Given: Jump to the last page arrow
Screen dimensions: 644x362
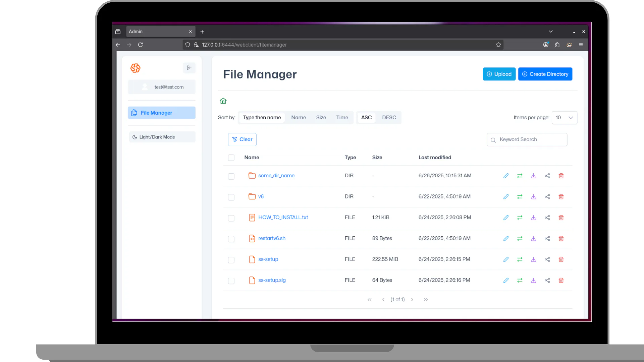Looking at the screenshot, I should pyautogui.click(x=426, y=300).
